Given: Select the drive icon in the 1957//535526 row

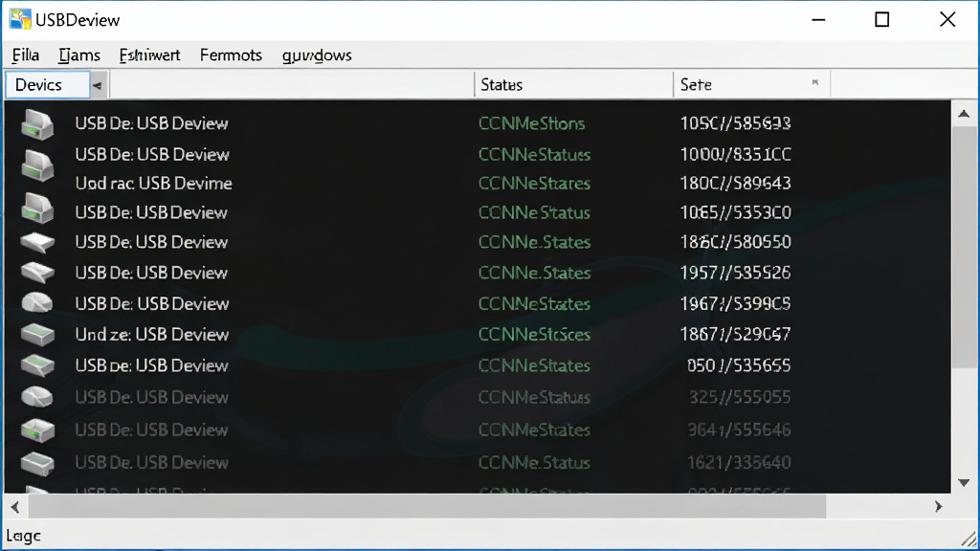Looking at the screenshot, I should (37, 273).
